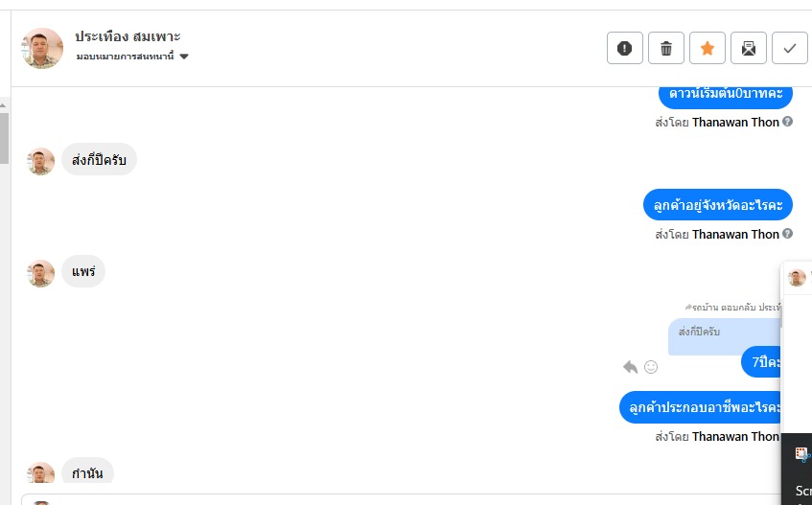Delete conversation using the trash icon
812x505 pixels.
[x=666, y=48]
